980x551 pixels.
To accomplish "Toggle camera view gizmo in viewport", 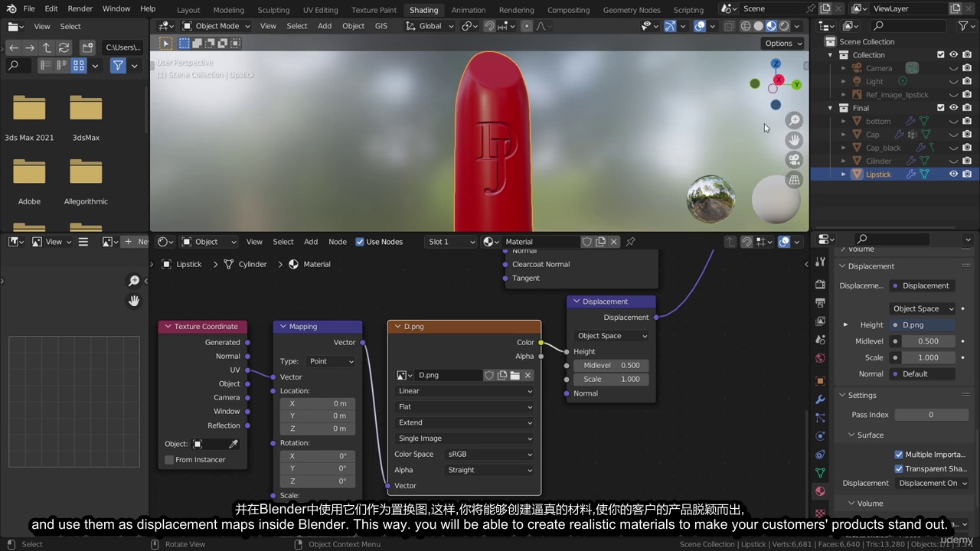I will click(794, 160).
